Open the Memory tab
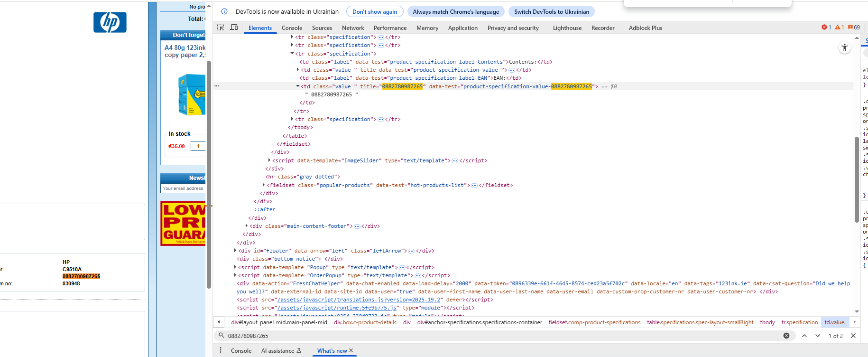Viewport: 868px width, 357px height. [x=427, y=28]
